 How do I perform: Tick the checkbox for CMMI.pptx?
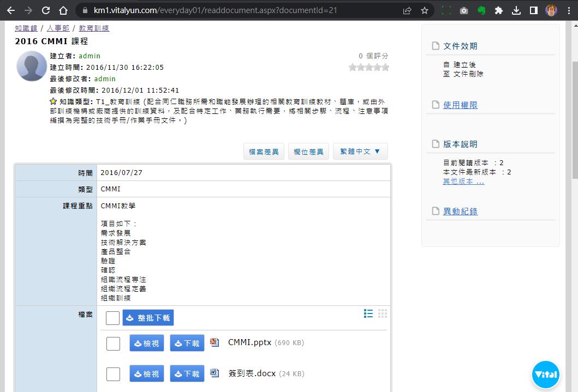click(113, 343)
